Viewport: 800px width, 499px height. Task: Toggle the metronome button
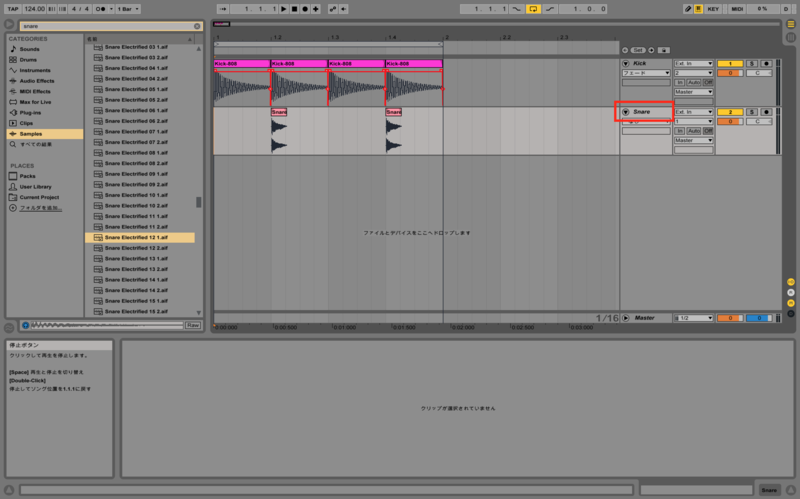pyautogui.click(x=101, y=9)
